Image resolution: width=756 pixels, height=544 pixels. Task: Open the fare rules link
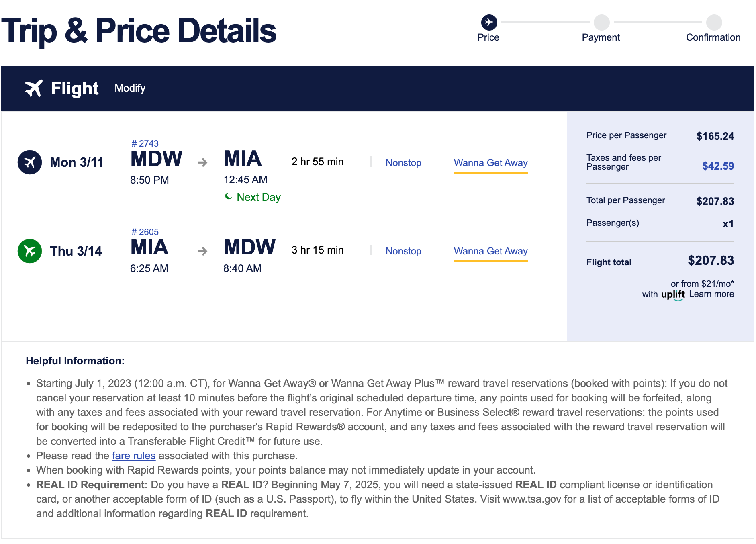pyautogui.click(x=134, y=456)
